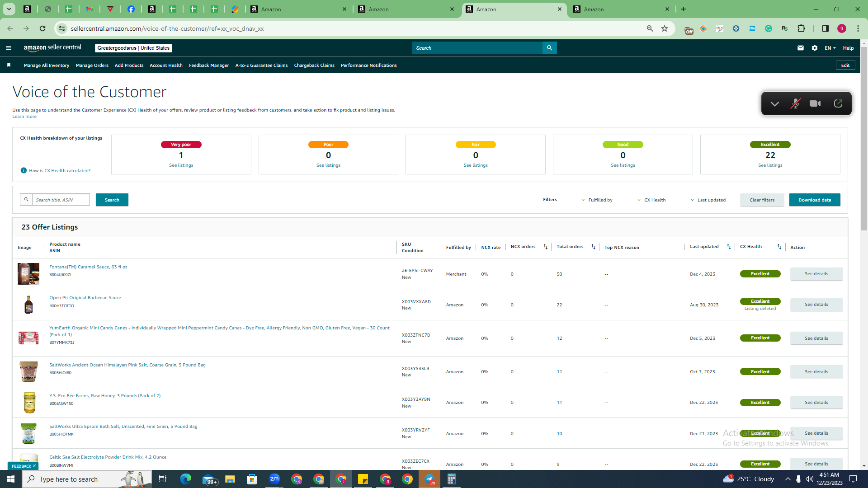
Task: Sort by CX Health column arrows
Action: [779, 247]
